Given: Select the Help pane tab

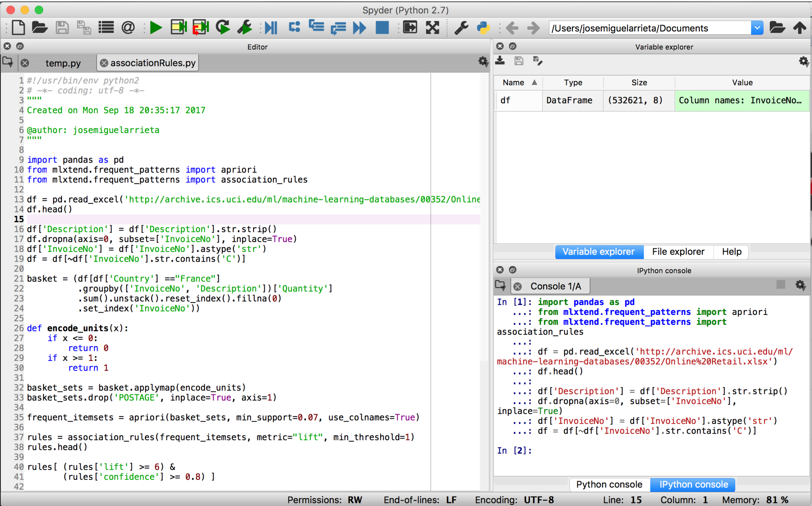Looking at the screenshot, I should click(x=731, y=252).
